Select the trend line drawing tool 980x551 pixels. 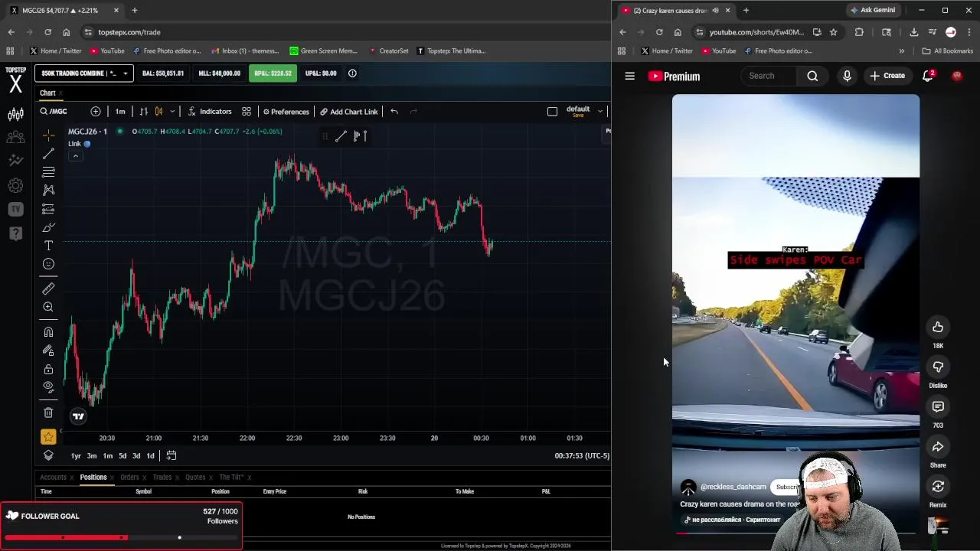[x=48, y=154]
